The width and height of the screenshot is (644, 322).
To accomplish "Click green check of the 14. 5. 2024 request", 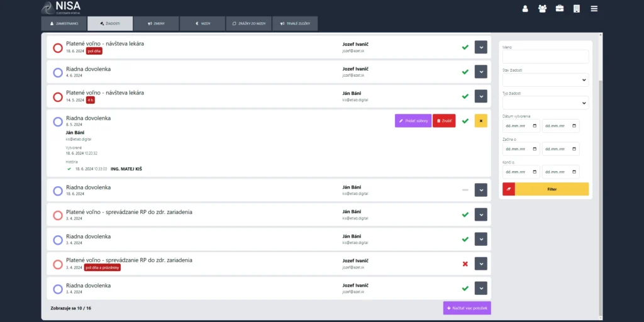I will coord(465,96).
